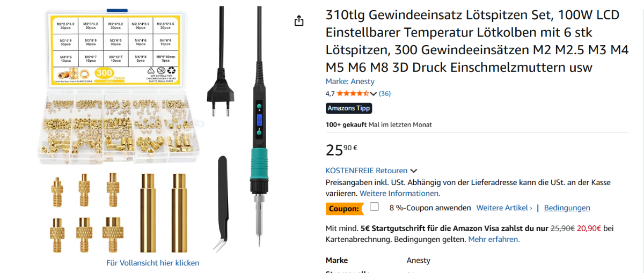Open the Weitere Informationen link
The width and height of the screenshot is (644, 273).
400,193
